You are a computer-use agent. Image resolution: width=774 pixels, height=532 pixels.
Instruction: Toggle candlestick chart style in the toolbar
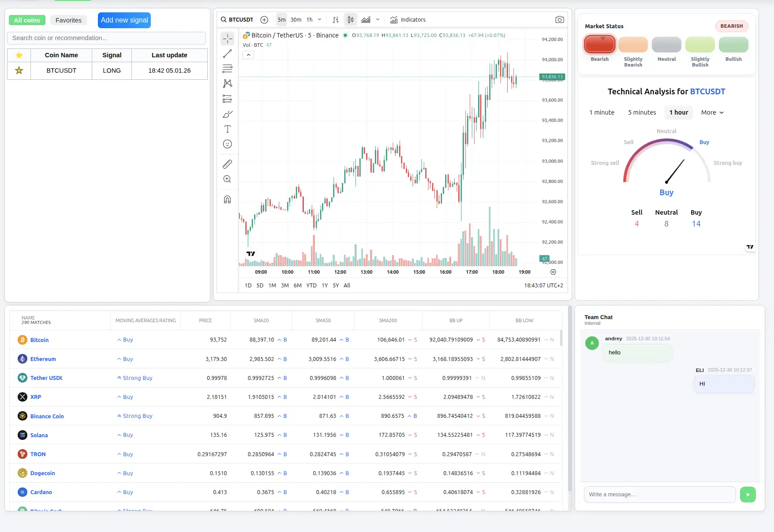point(351,19)
